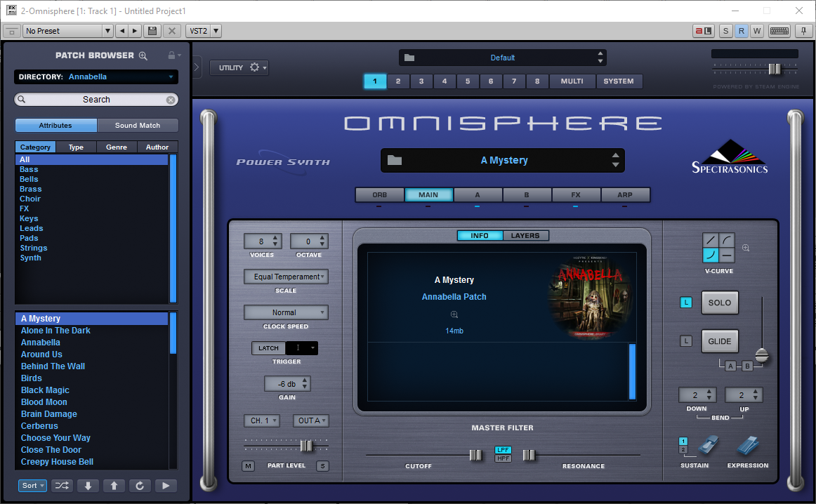Enable the HPF master filter mode
This screenshot has width=816, height=504.
504,458
